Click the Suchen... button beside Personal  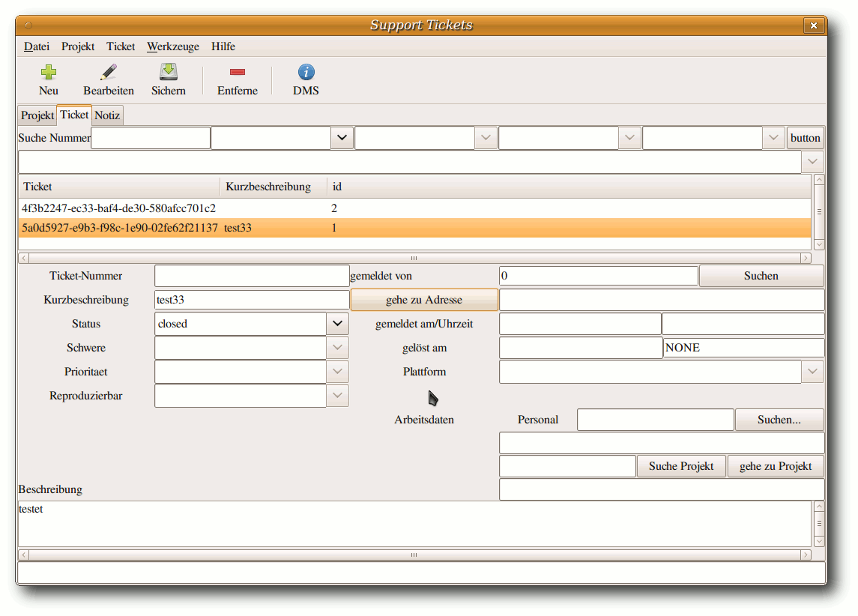click(779, 420)
